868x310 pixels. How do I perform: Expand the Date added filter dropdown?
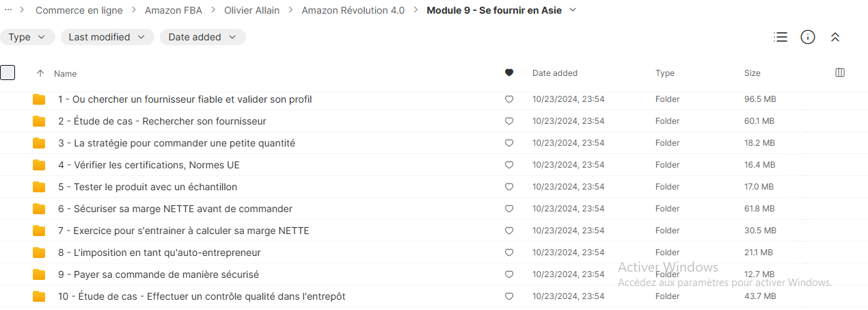click(x=202, y=37)
